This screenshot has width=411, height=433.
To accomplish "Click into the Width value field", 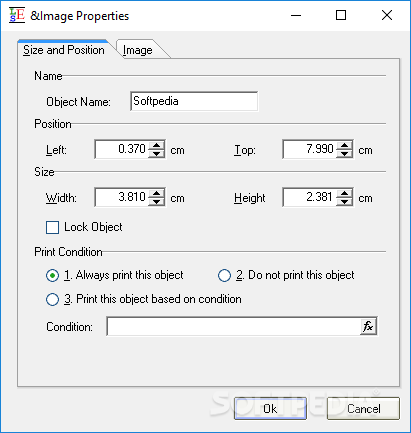I will click(122, 197).
